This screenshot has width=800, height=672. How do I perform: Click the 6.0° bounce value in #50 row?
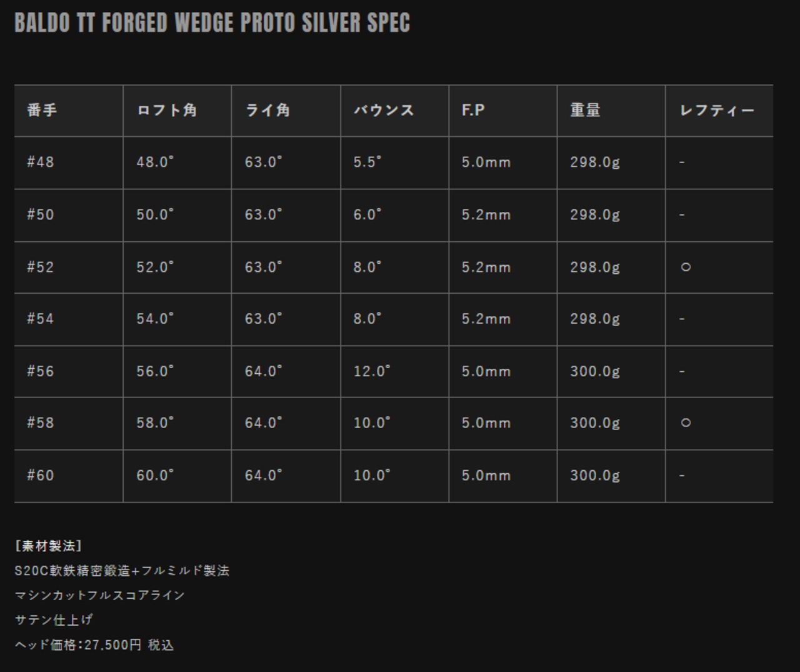tap(367, 215)
